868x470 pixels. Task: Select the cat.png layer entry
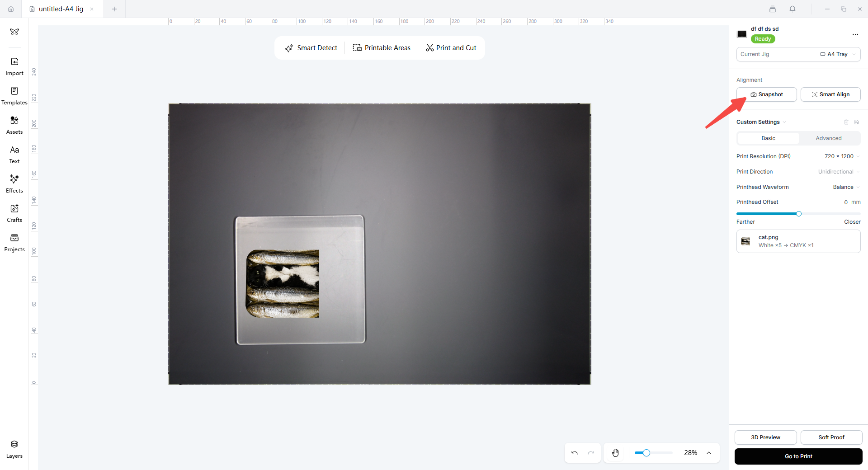click(x=798, y=241)
